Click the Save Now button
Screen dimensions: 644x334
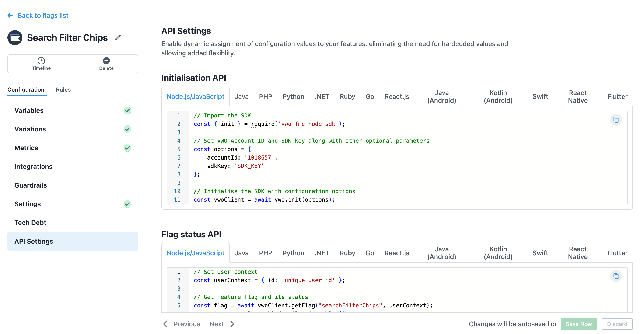click(x=579, y=324)
